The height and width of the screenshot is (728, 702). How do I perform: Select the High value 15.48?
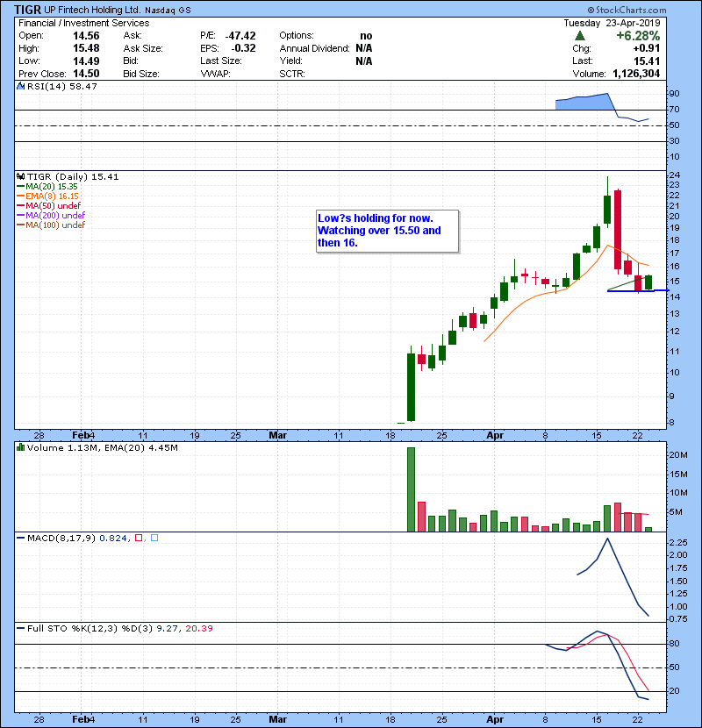click(x=86, y=48)
